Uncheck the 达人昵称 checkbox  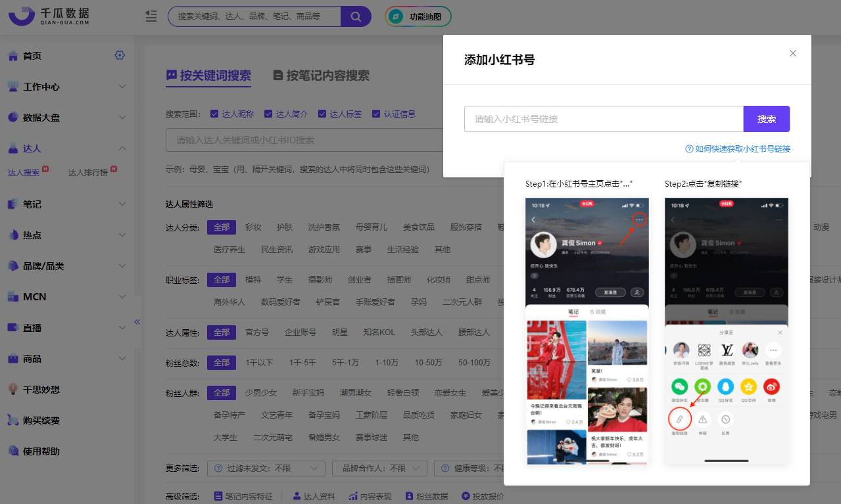[214, 113]
